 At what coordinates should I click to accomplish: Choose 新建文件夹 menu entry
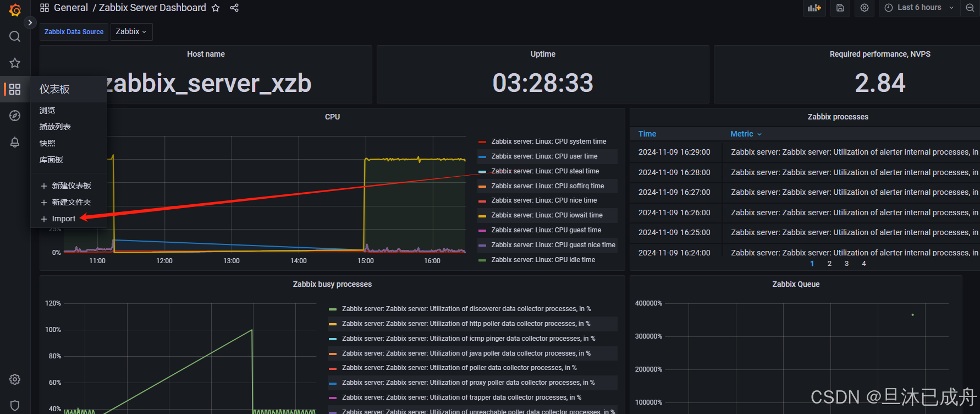[66, 202]
